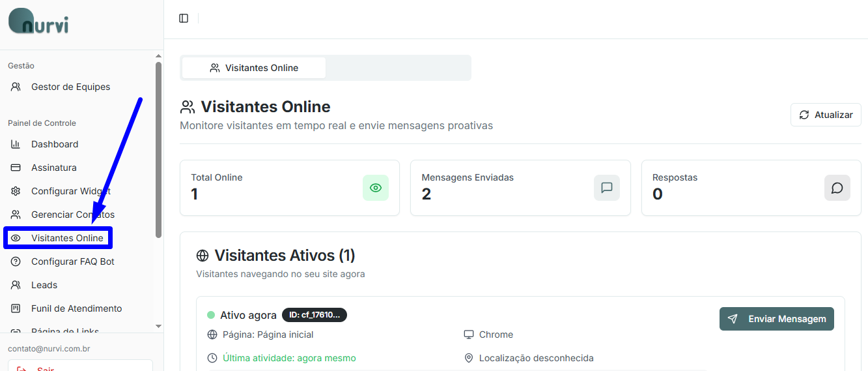Click the Enviar Mensagem button
Screen dimensions: 868x371
(x=776, y=319)
